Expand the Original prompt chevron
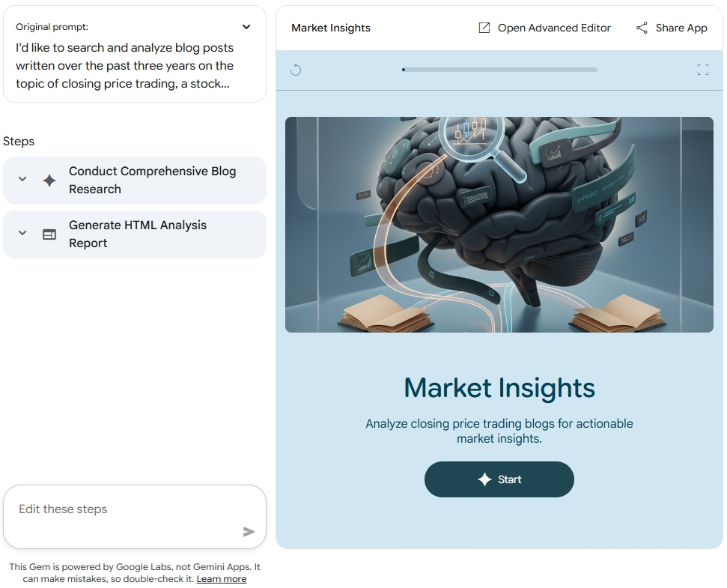 (x=246, y=27)
